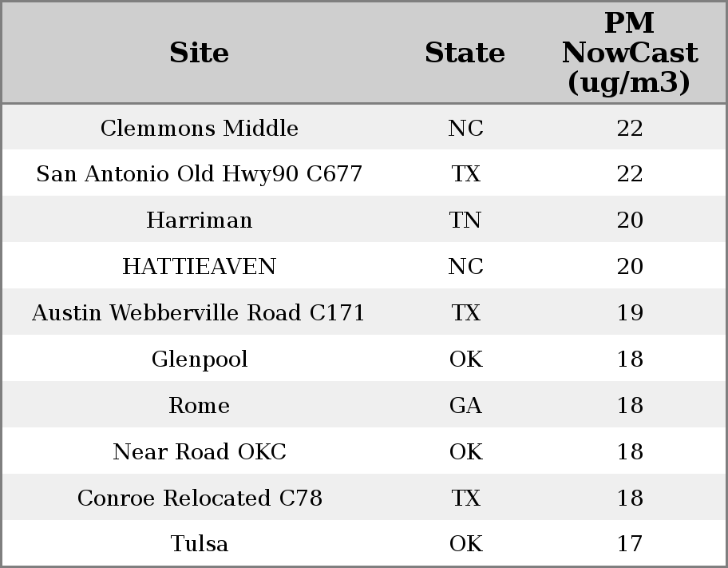Select the Near Road OKC site
This screenshot has height=568, width=728.
199,452
